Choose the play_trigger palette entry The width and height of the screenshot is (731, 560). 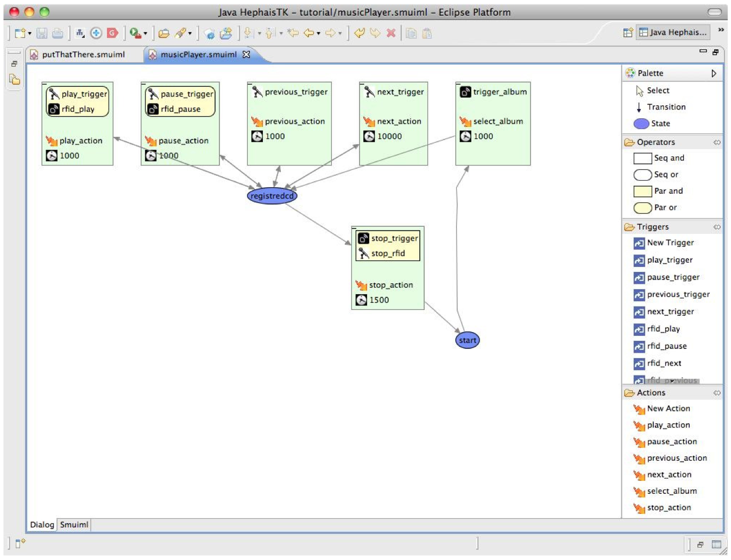pyautogui.click(x=670, y=260)
